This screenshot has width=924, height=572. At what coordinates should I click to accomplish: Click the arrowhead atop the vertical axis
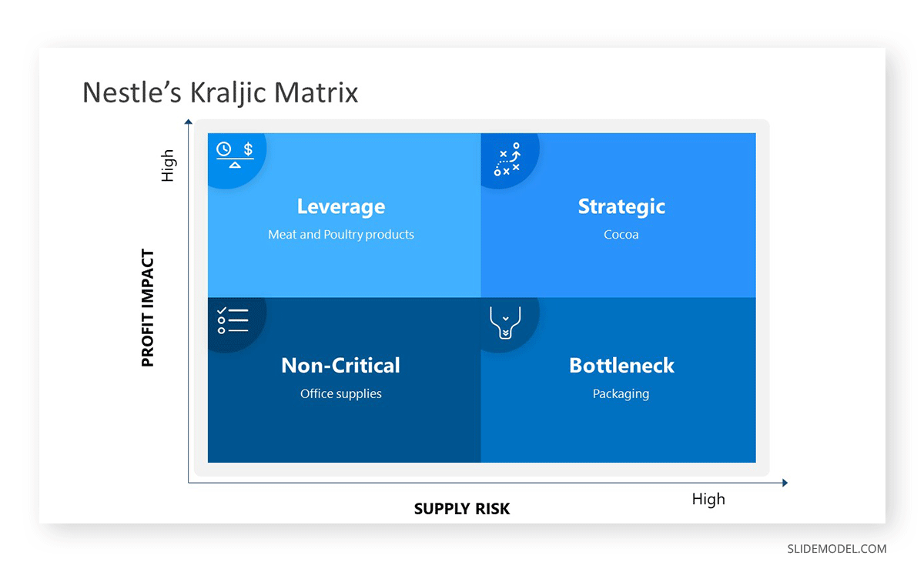click(x=188, y=122)
